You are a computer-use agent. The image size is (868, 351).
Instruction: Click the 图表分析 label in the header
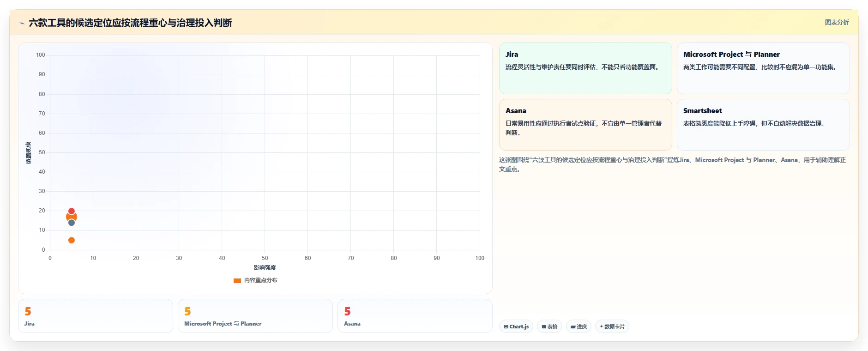[x=837, y=22]
